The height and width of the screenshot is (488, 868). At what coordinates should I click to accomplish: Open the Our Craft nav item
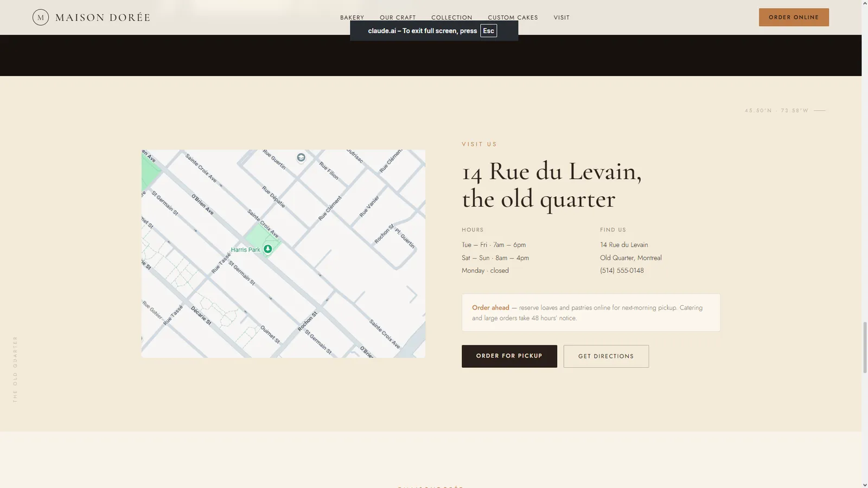398,17
